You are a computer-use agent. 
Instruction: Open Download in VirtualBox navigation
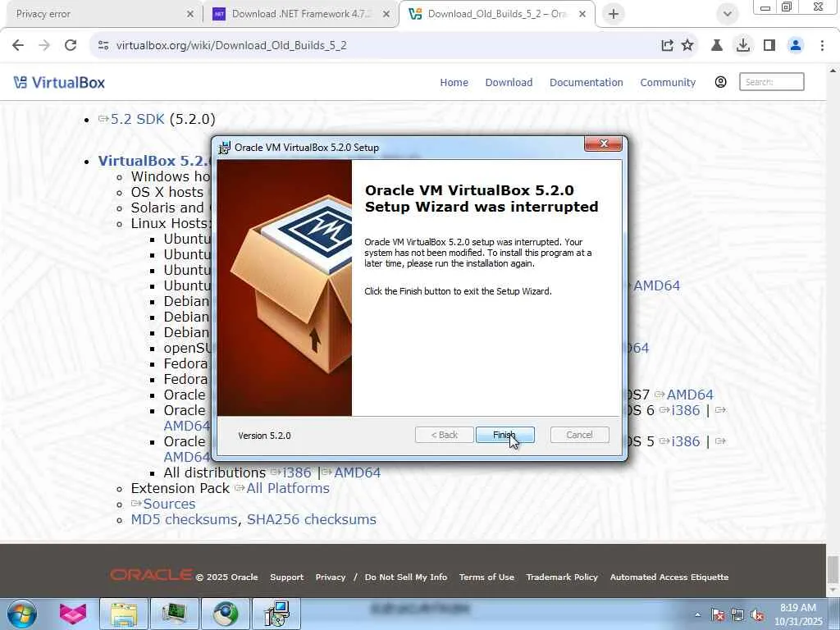point(509,83)
